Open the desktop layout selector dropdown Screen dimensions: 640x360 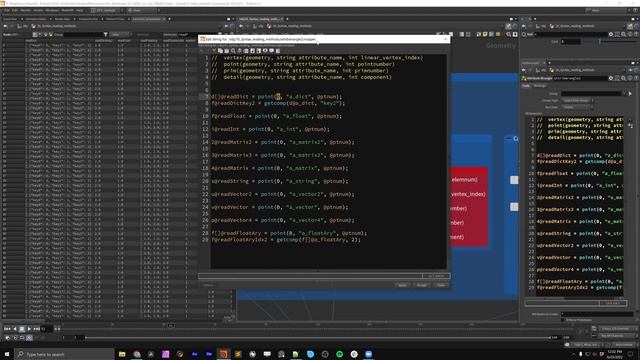coord(107,10)
